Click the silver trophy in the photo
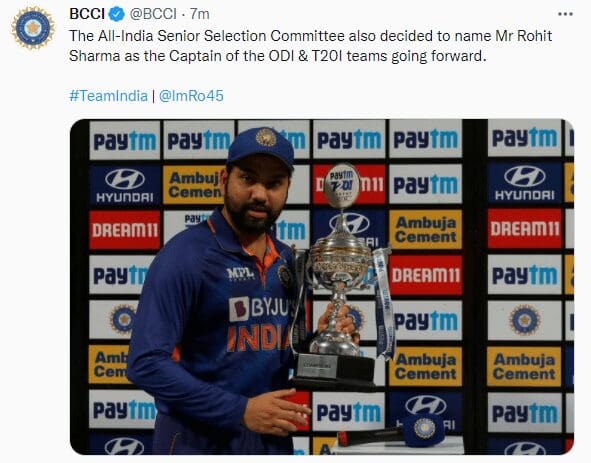Screen dimensions: 591x463 tap(338, 275)
